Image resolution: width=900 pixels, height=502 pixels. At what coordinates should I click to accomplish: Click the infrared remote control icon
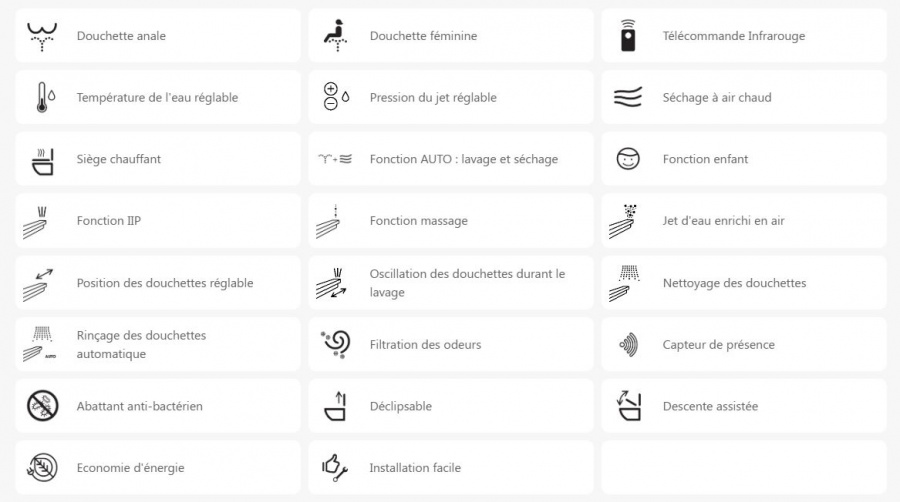628,36
